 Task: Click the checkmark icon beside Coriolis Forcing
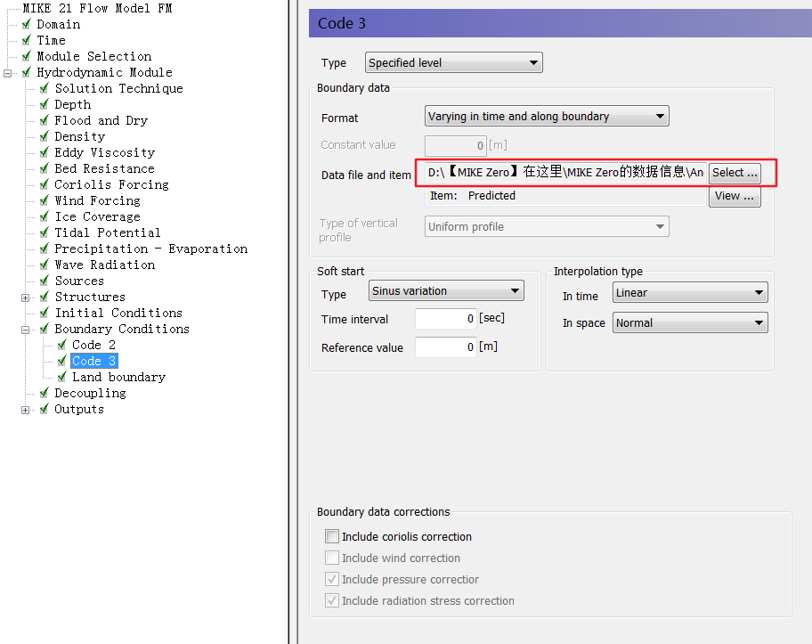tap(45, 184)
